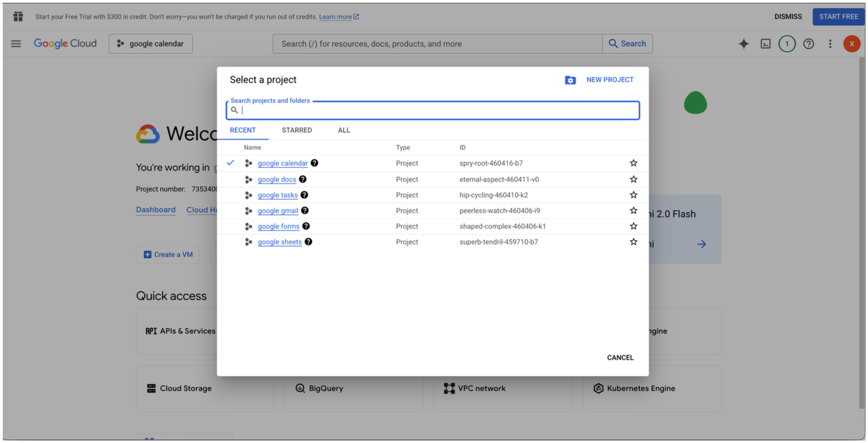Open the help question mark menu
Image resolution: width=868 pixels, height=443 pixels.
point(808,44)
